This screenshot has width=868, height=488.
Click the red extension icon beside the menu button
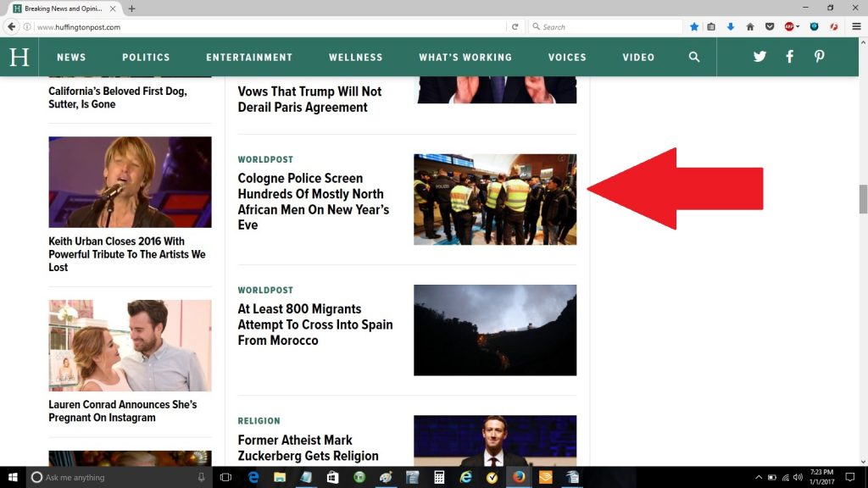[x=834, y=26]
